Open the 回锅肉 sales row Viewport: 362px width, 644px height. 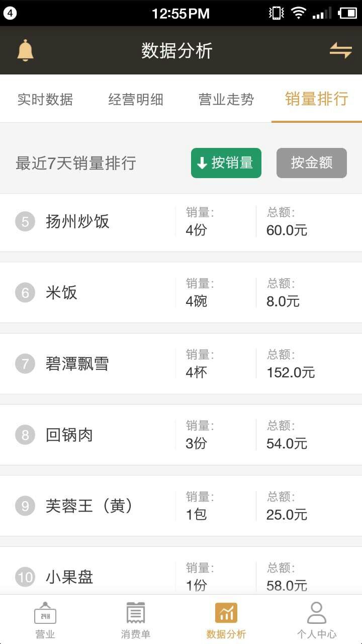pyautogui.click(x=181, y=435)
